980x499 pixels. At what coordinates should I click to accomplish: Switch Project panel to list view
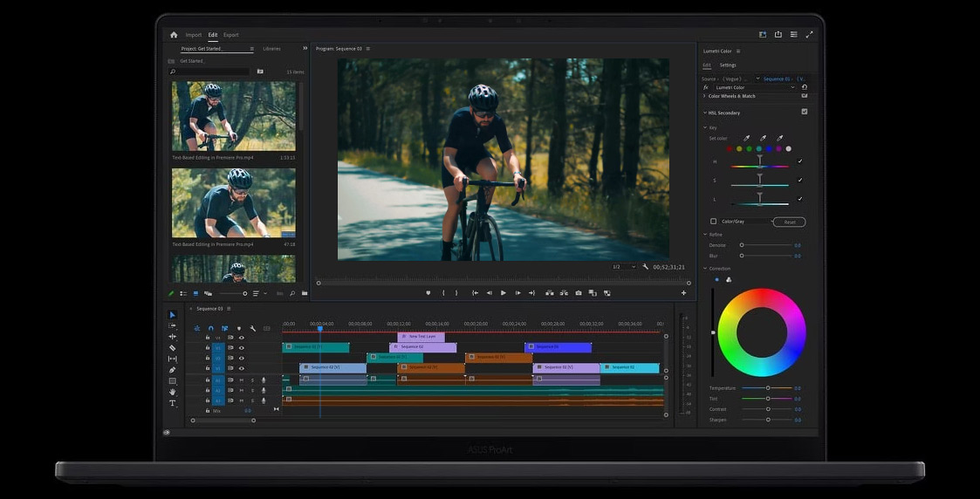tap(183, 293)
